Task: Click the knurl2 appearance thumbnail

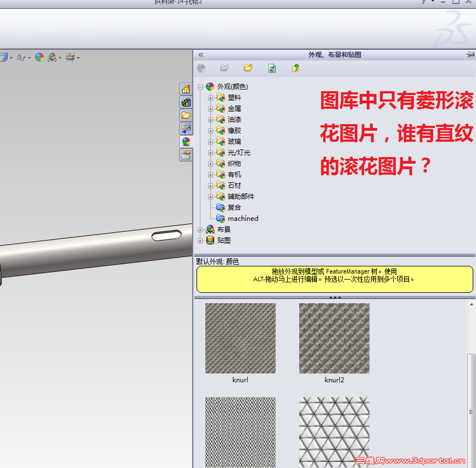Action: coord(334,338)
